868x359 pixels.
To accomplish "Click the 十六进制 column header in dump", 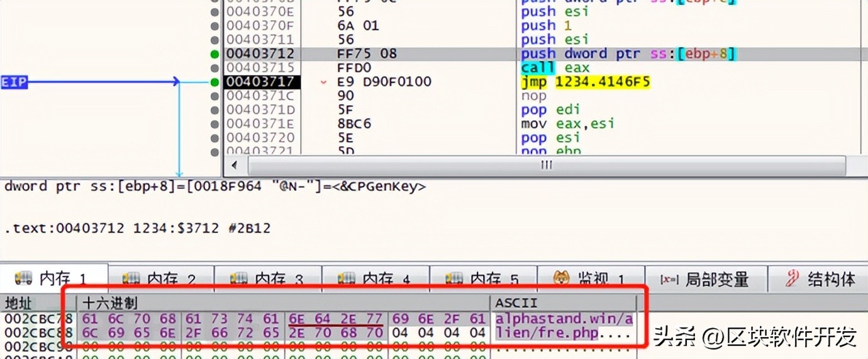I will point(283,303).
